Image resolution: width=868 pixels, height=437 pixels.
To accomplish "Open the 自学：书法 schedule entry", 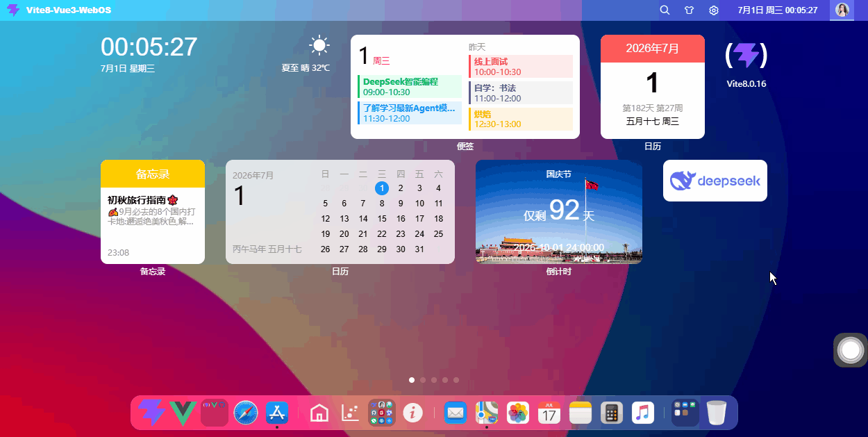I will point(521,93).
